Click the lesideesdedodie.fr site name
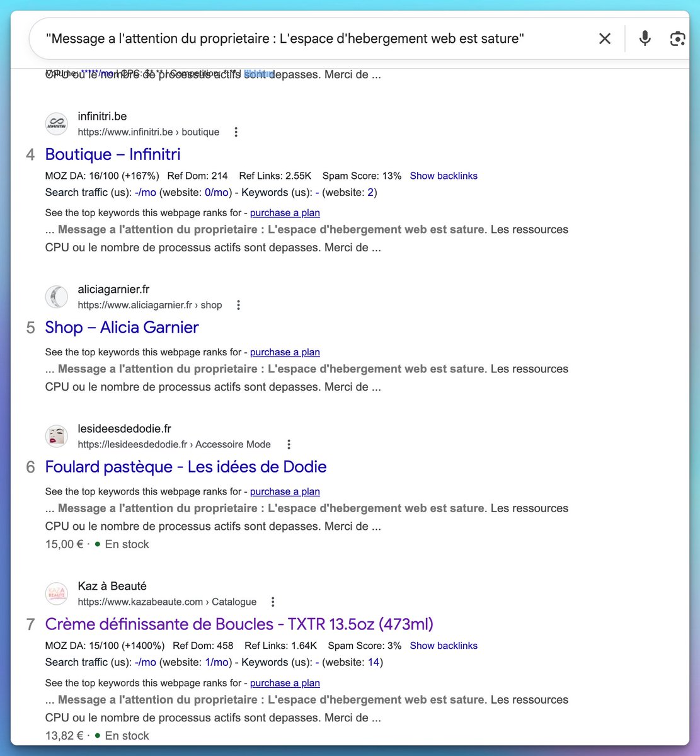Screen dimensions: 700x756 pyautogui.click(x=125, y=429)
